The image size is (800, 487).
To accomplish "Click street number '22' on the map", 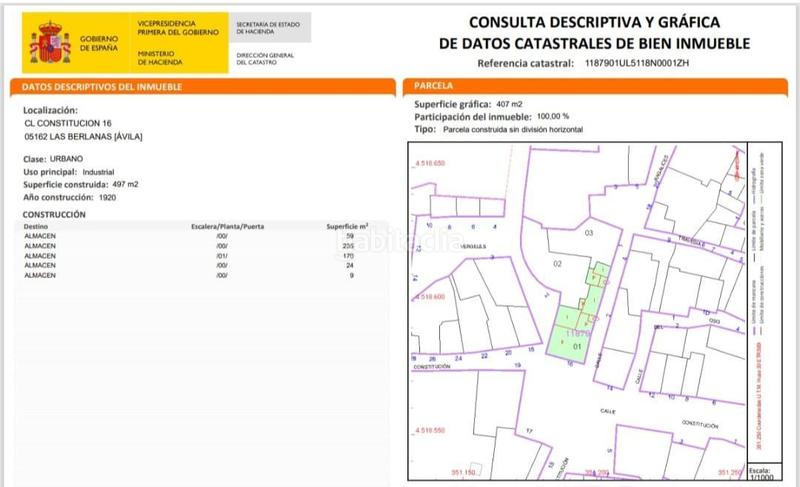I will [484, 356].
